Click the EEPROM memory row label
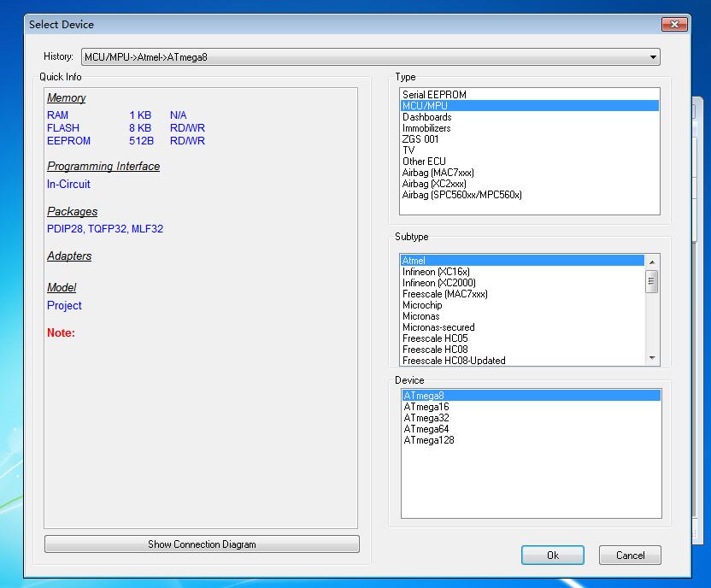 tap(68, 140)
